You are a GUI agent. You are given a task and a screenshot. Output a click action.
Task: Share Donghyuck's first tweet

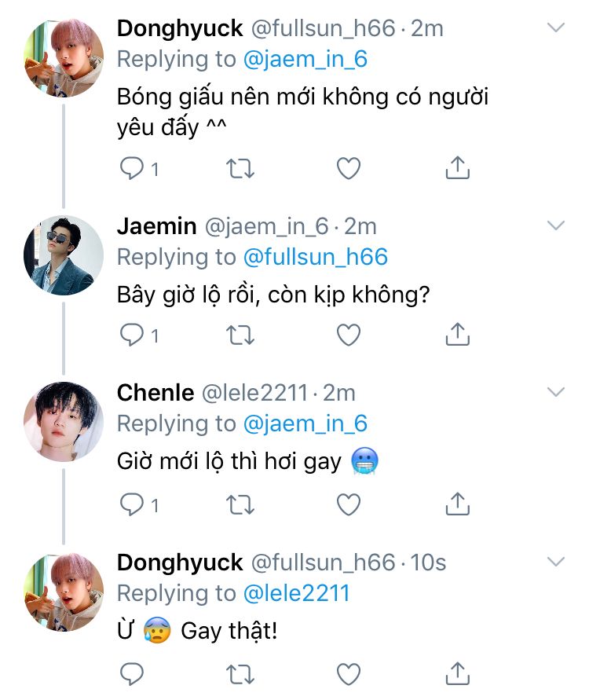click(457, 168)
